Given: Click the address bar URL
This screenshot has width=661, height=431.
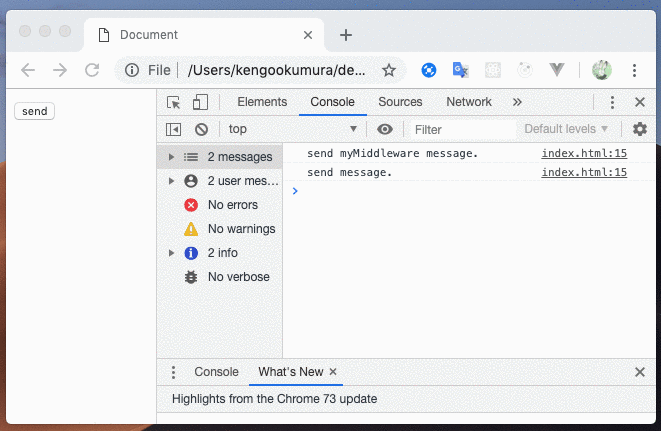Looking at the screenshot, I should (x=277, y=70).
